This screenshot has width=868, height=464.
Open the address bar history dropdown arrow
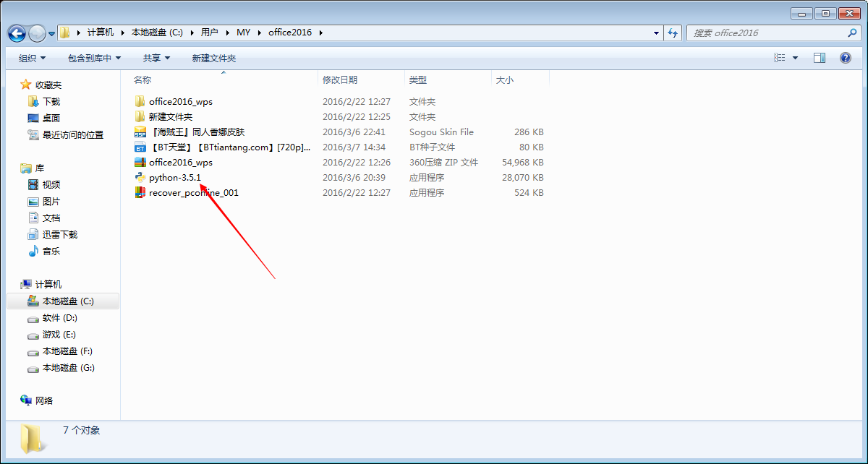click(656, 33)
